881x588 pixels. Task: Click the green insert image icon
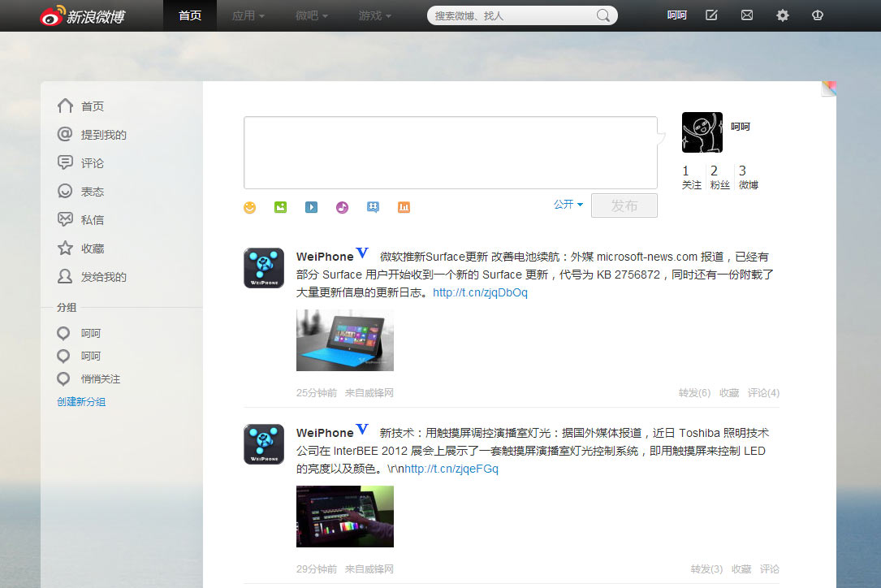(x=281, y=207)
